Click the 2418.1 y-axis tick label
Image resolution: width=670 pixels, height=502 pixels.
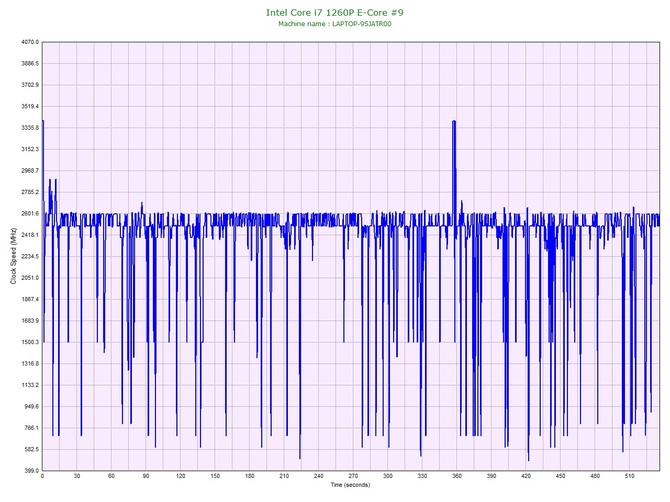(30, 235)
